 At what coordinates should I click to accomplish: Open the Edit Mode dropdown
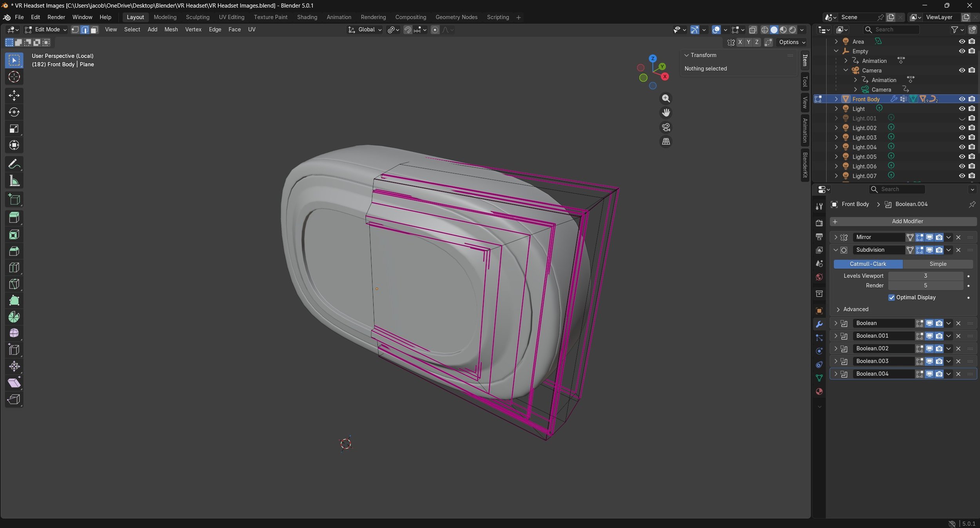46,30
